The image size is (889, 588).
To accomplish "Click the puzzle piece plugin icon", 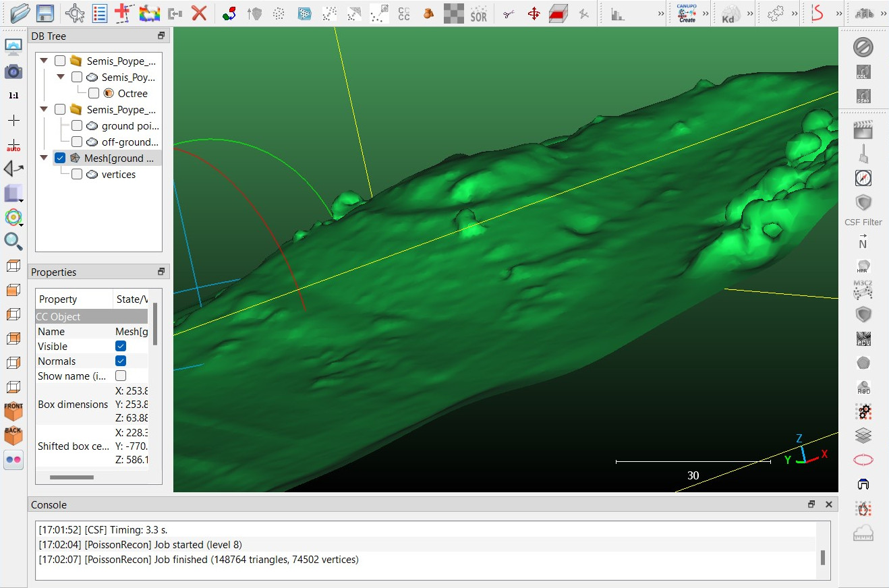I will pyautogui.click(x=775, y=13).
